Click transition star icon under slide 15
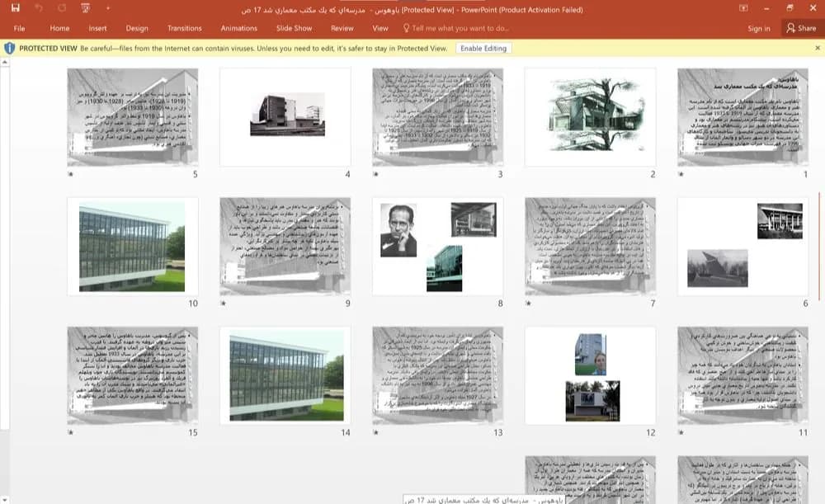The width and height of the screenshot is (825, 504). [x=70, y=432]
